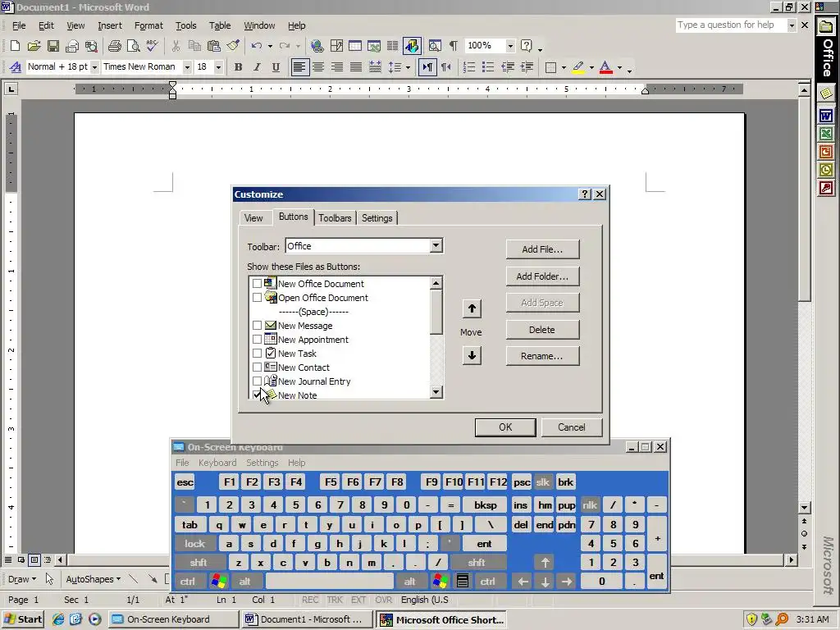The width and height of the screenshot is (840, 630).
Task: Tick the New Contact checkbox
Action: point(257,367)
